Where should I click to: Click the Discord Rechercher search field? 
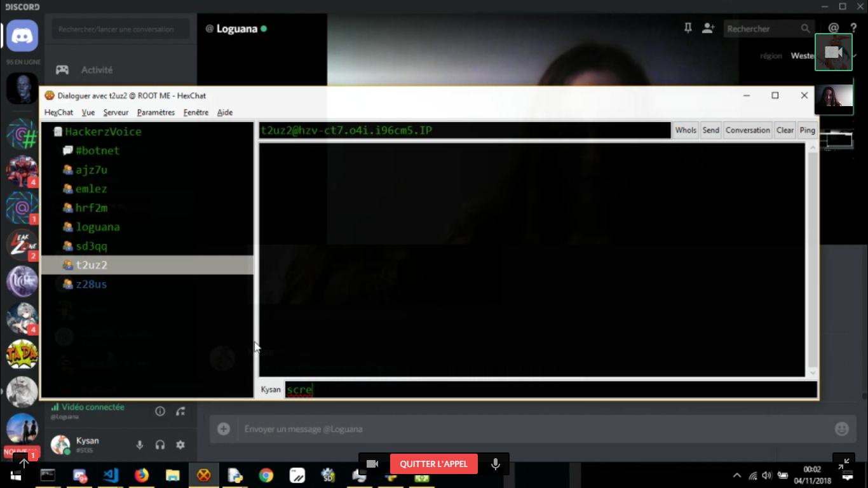[x=769, y=29]
